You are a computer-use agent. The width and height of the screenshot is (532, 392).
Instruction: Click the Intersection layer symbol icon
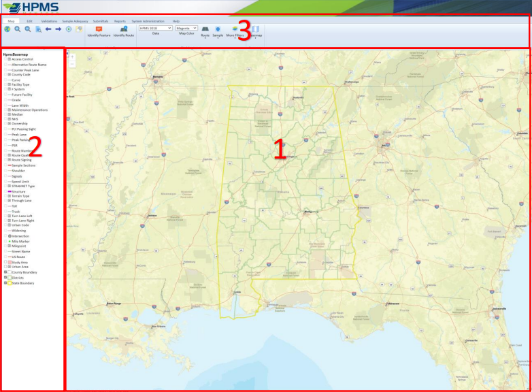(x=10, y=236)
